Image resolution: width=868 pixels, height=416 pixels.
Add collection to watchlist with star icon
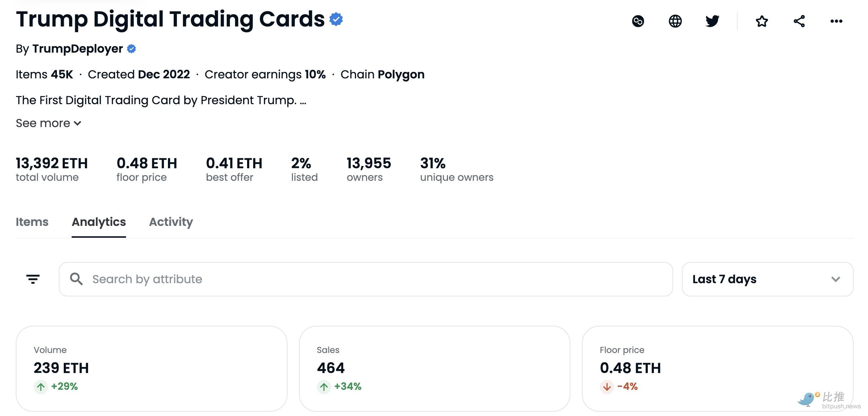click(762, 21)
